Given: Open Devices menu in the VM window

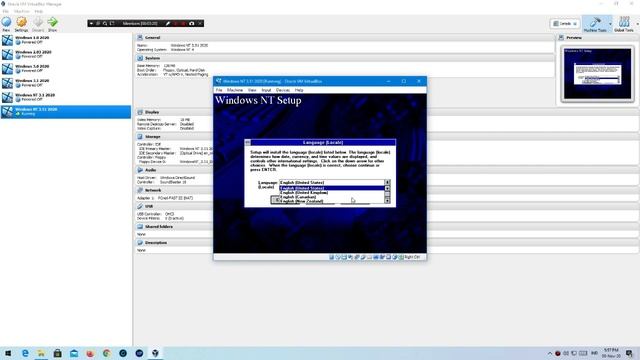Looking at the screenshot, I should 282,90.
